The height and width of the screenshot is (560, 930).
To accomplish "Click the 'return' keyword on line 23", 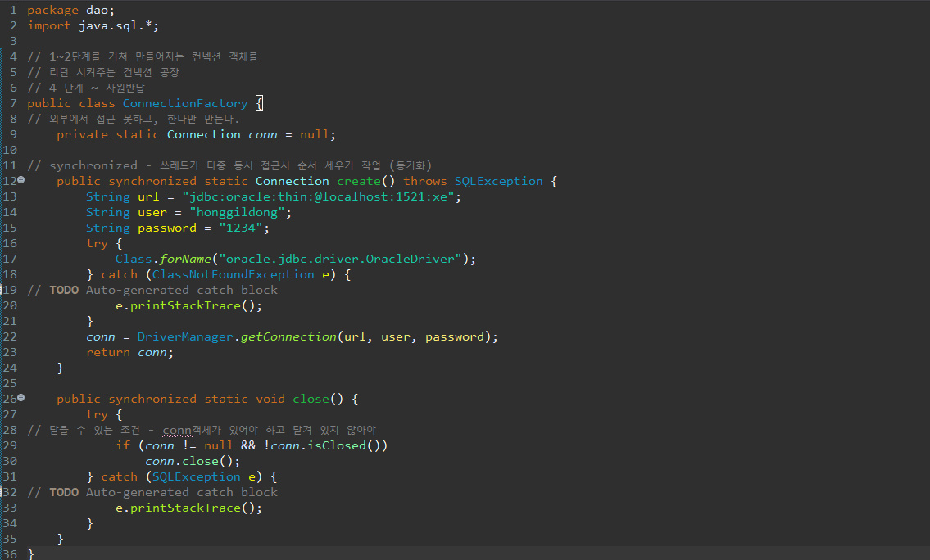I will 108,353.
